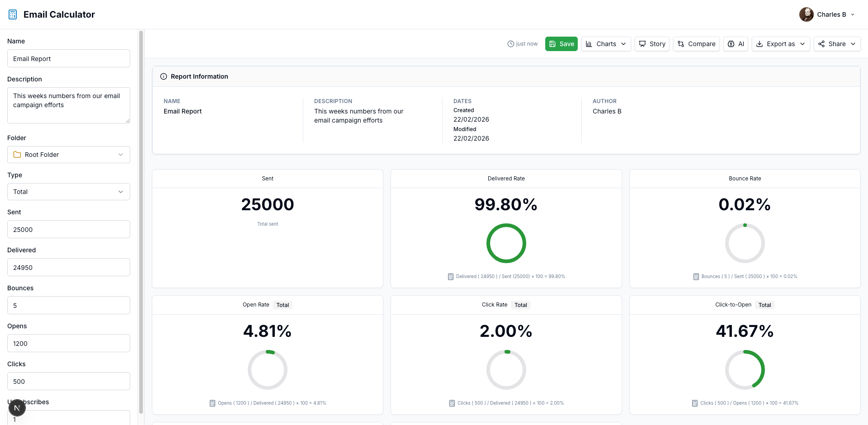Click the N button at bottom left

coord(17,408)
